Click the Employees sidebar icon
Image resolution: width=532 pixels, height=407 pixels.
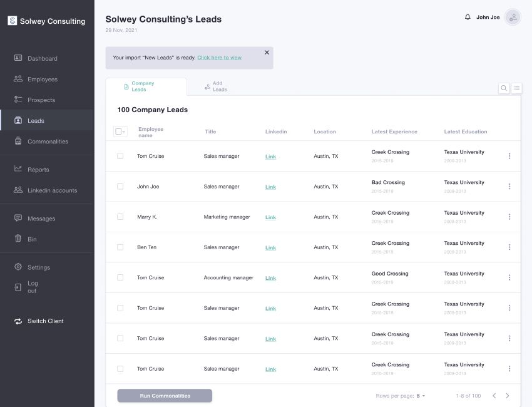18,79
